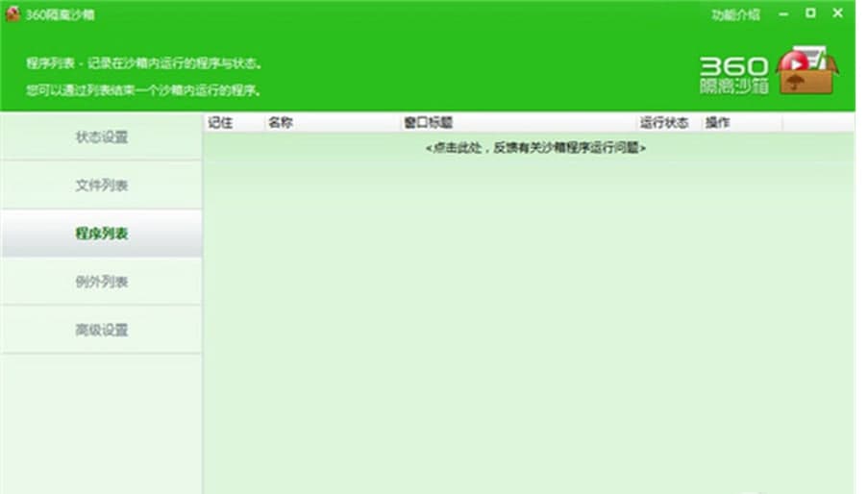Sort by the 记住 column header

click(234, 122)
